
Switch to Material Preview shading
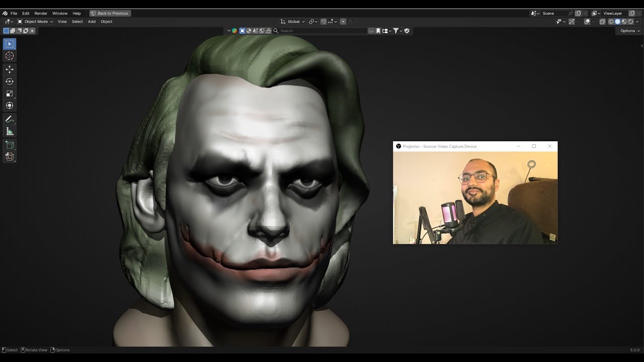point(624,22)
